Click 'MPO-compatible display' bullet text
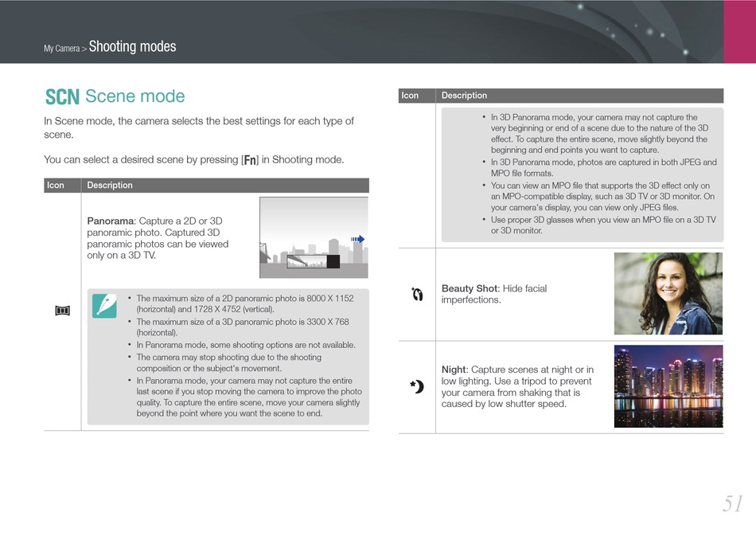Image resolution: width=756 pixels, height=536 pixels. (x=602, y=197)
